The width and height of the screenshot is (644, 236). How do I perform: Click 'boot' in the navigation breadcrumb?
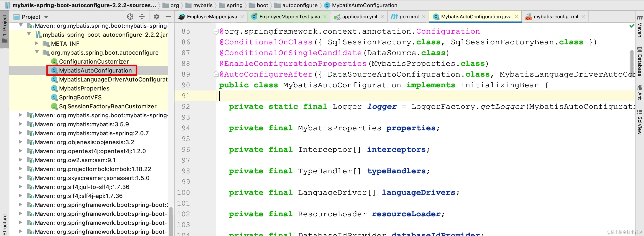point(262,5)
